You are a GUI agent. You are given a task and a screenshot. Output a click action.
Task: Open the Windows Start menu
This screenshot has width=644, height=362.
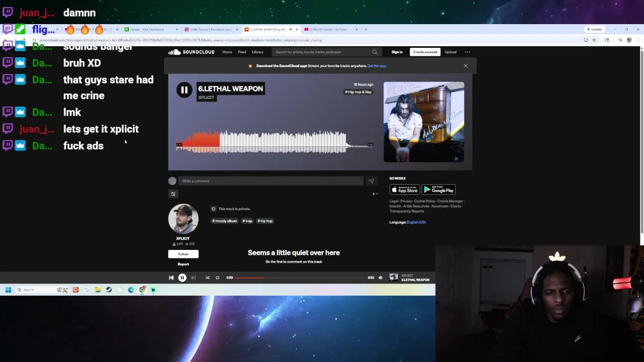click(x=8, y=290)
